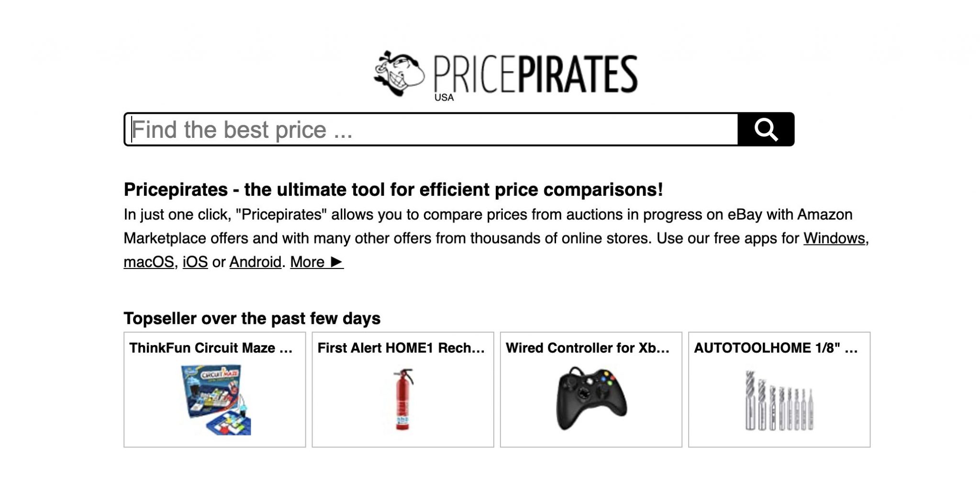Open the iOS app link
980x479 pixels.
(x=195, y=262)
